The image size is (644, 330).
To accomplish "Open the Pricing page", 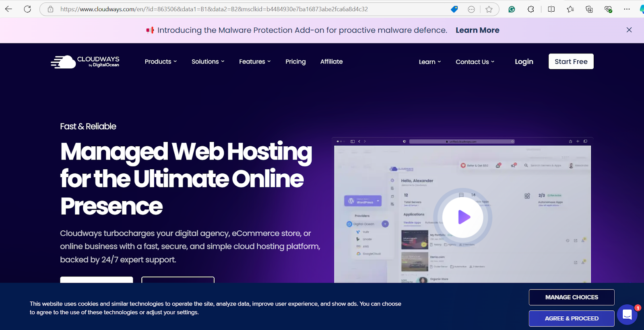I will point(295,61).
